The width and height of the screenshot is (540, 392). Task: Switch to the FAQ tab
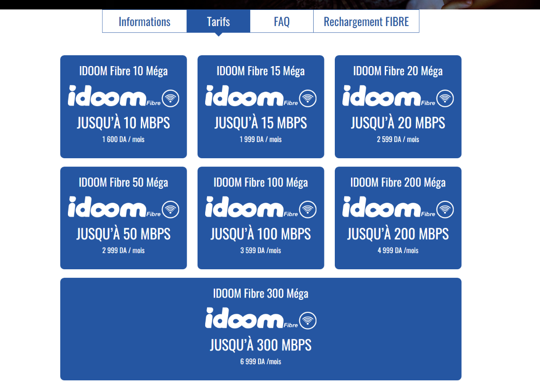click(x=282, y=22)
